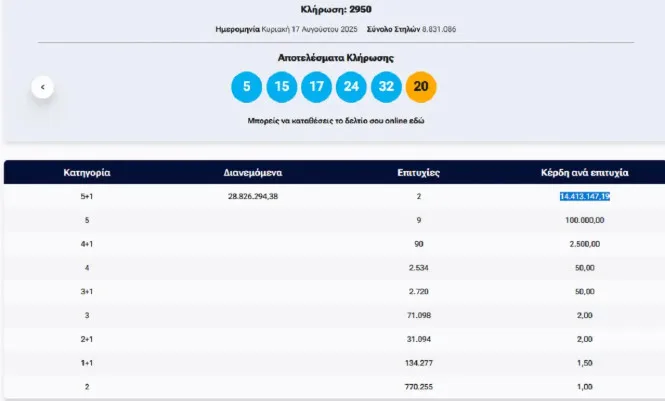Viewport: 665px width, 401px height.
Task: Click the total columns value 8.831.086
Action: (x=439, y=29)
